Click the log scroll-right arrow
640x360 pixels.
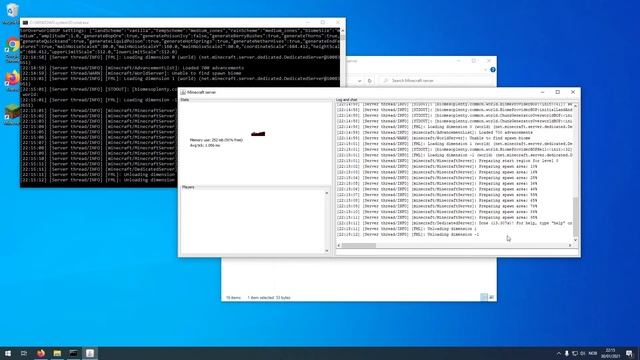pos(570,245)
